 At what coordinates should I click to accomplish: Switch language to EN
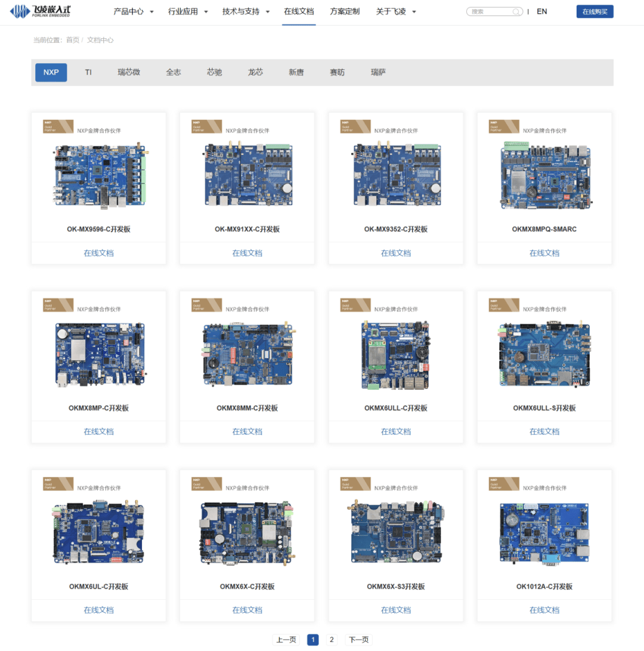click(x=542, y=12)
